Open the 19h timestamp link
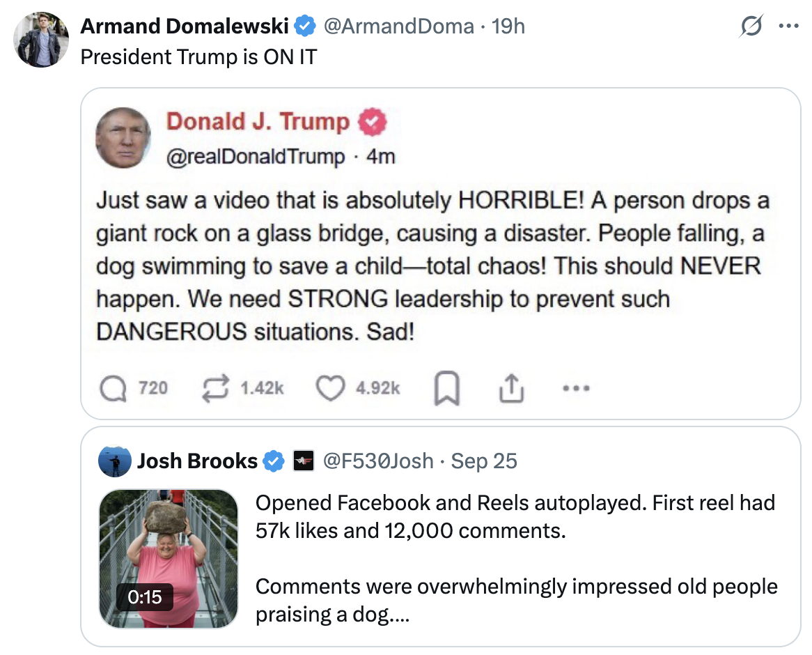This screenshot has height=655, width=812. (508, 26)
